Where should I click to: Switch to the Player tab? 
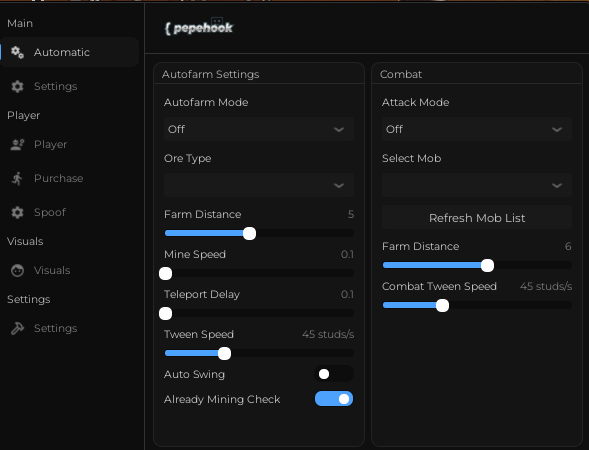tap(70, 145)
